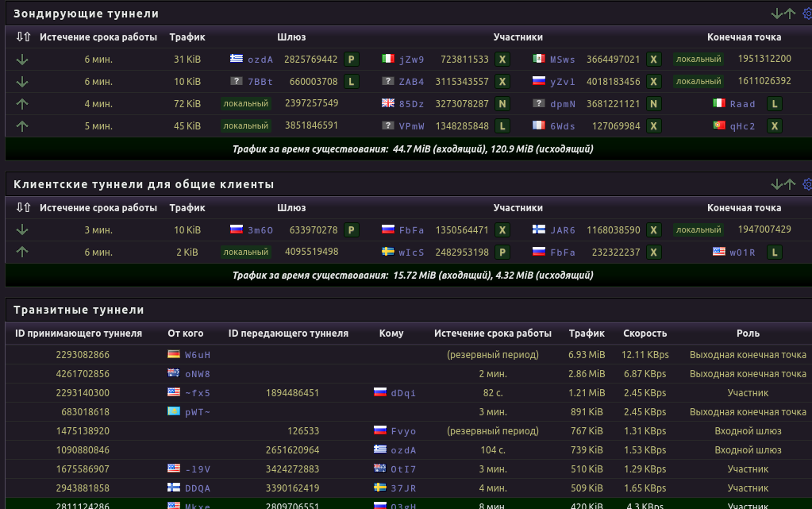Click the German flag beside W6uH
Screen dimensions: 812x509
pyautogui.click(x=174, y=354)
